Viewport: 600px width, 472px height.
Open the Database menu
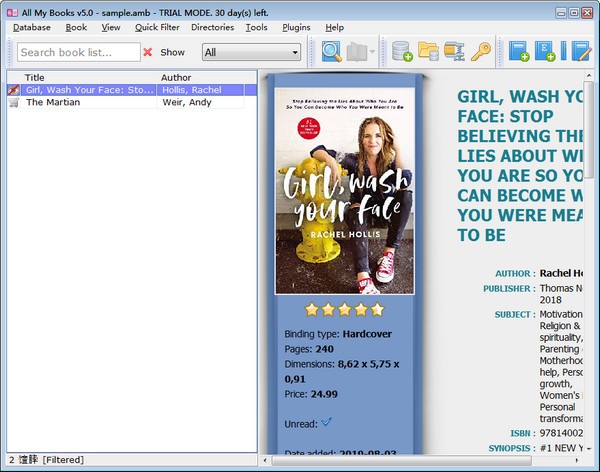click(32, 28)
